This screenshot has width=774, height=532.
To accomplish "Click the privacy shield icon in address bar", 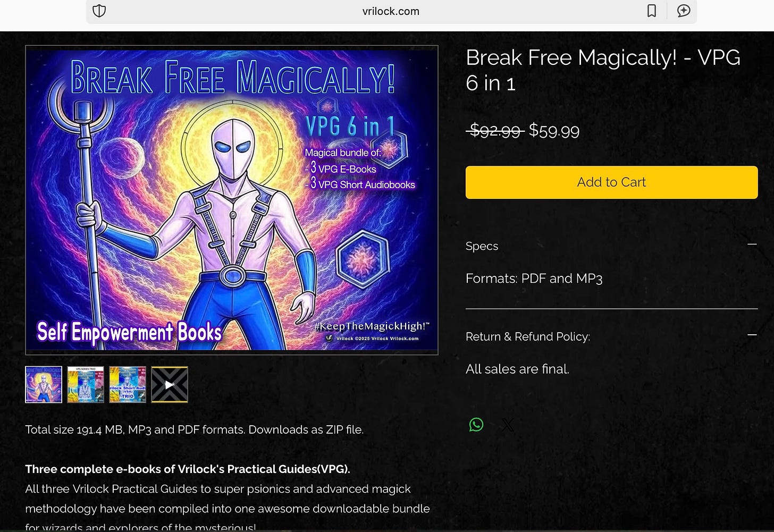I will (x=99, y=11).
